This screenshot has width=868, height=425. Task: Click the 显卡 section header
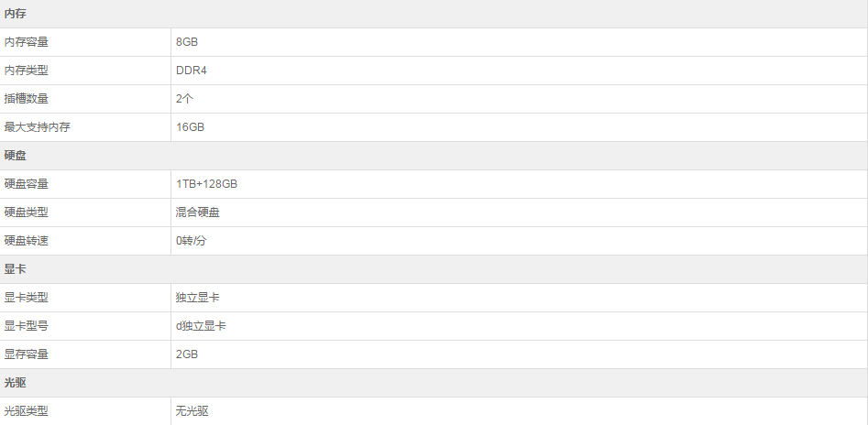pos(15,269)
